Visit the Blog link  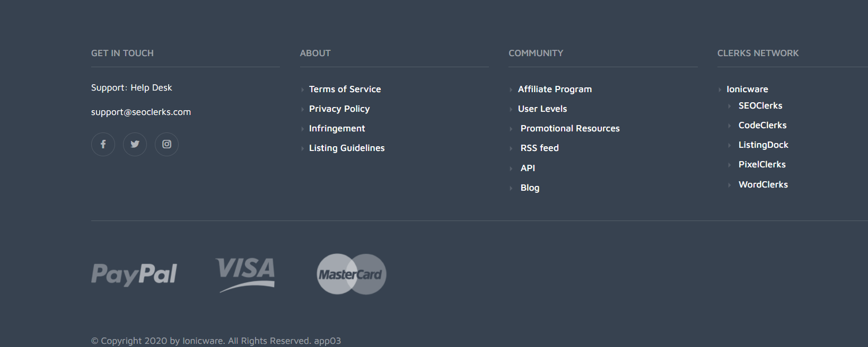(x=530, y=188)
